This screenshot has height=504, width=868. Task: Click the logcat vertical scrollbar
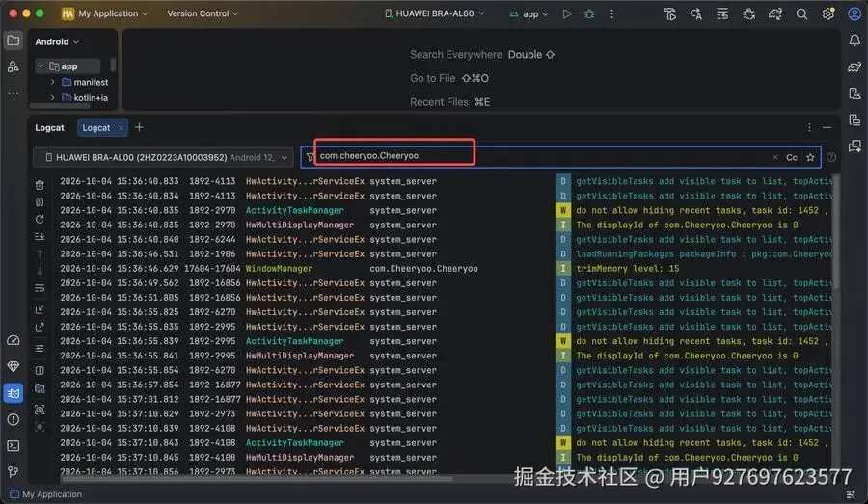tap(836, 232)
